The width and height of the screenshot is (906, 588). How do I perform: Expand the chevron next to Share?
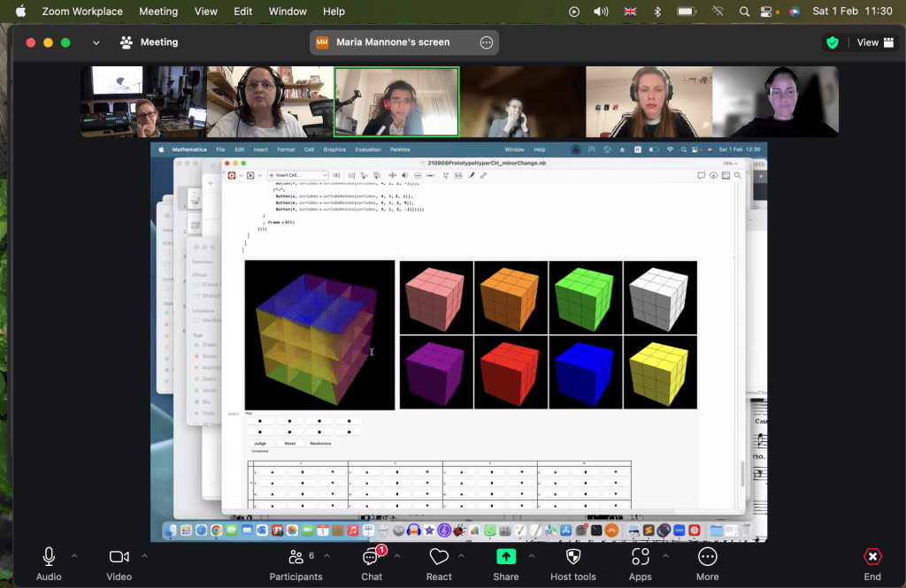click(531, 556)
